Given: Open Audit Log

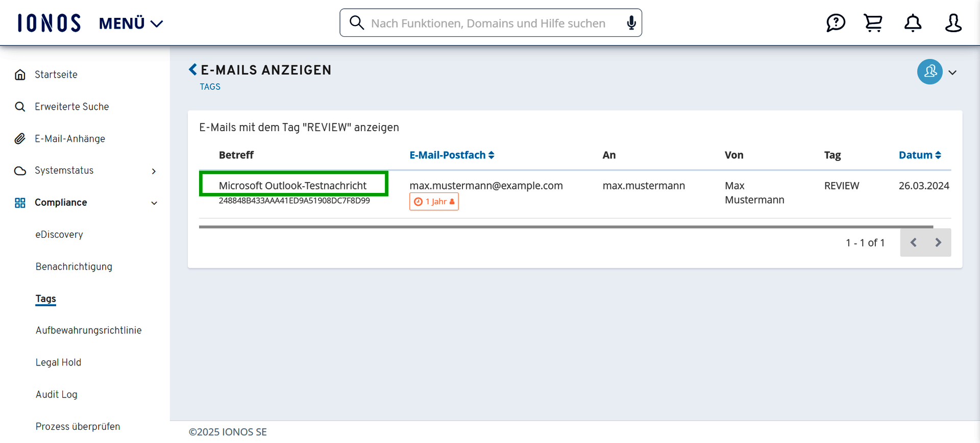Looking at the screenshot, I should (57, 395).
